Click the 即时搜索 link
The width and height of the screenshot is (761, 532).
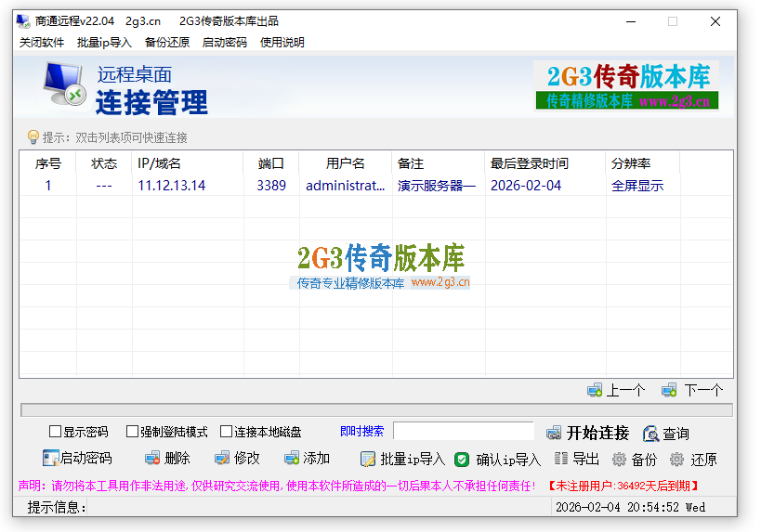(x=362, y=431)
